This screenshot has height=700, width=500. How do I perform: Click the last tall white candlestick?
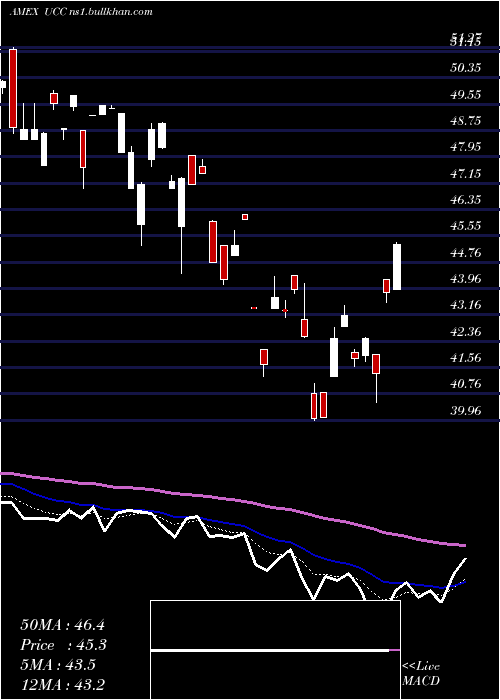396,267
